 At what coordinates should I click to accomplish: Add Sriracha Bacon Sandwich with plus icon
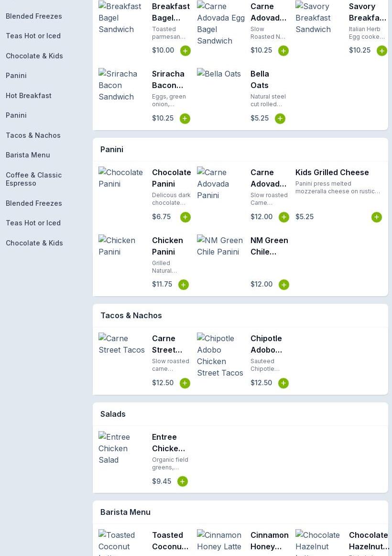[185, 119]
